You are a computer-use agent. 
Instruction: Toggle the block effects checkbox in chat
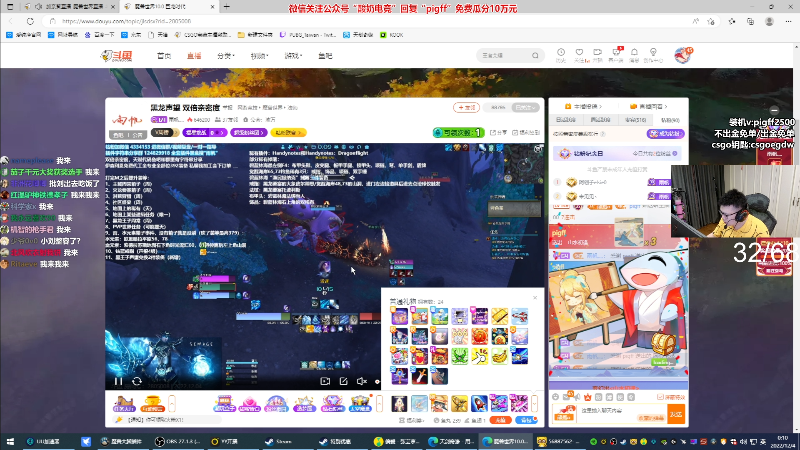(660, 397)
